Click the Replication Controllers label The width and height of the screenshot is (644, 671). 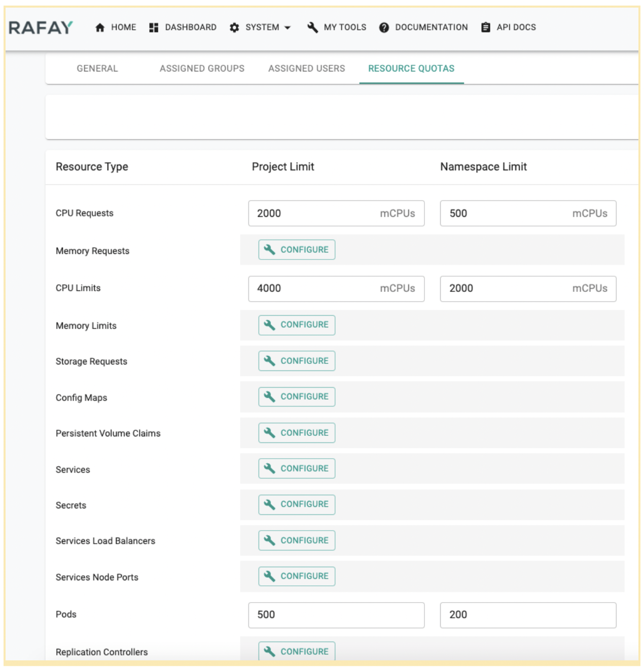tap(102, 652)
